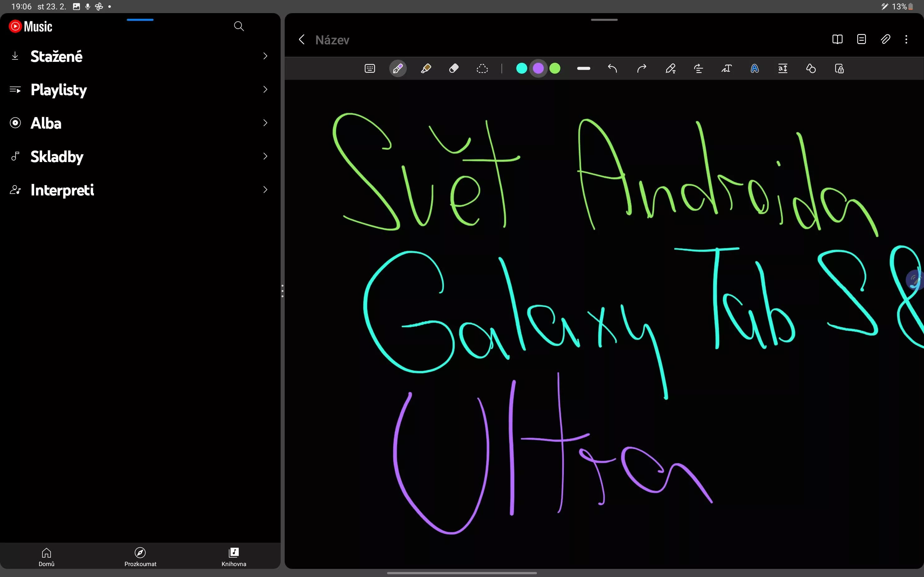Attach a file with paperclip icon
Image resolution: width=924 pixels, height=577 pixels.
pyautogui.click(x=886, y=39)
